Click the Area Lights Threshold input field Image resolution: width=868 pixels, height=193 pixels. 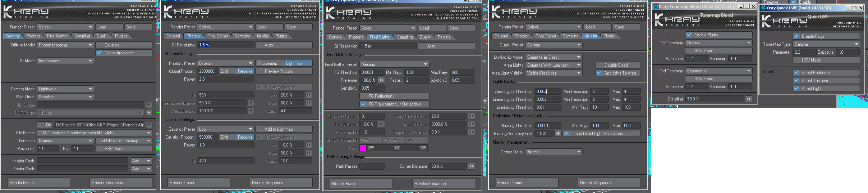pyautogui.click(x=547, y=91)
